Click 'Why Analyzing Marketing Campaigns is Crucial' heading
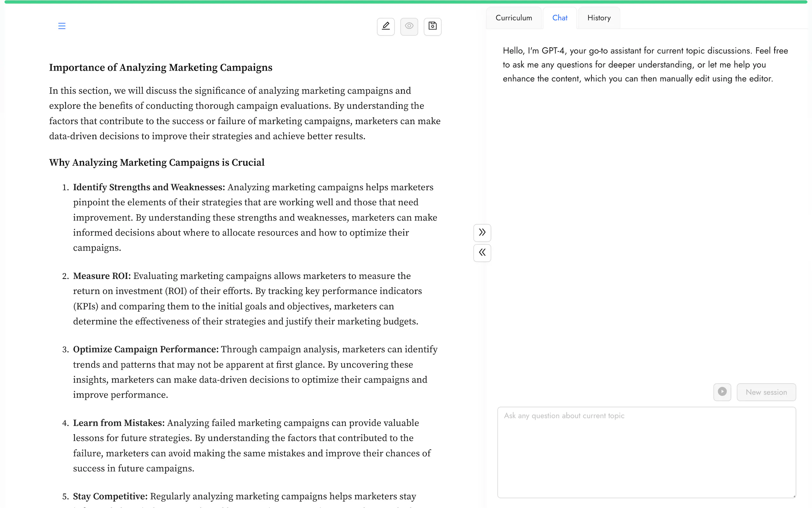This screenshot has width=812, height=508. pos(156,163)
